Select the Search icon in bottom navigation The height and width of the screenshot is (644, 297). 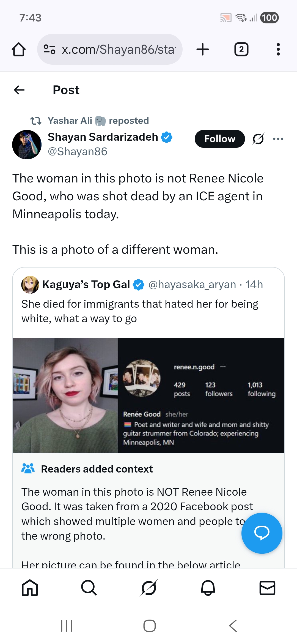coord(89,588)
